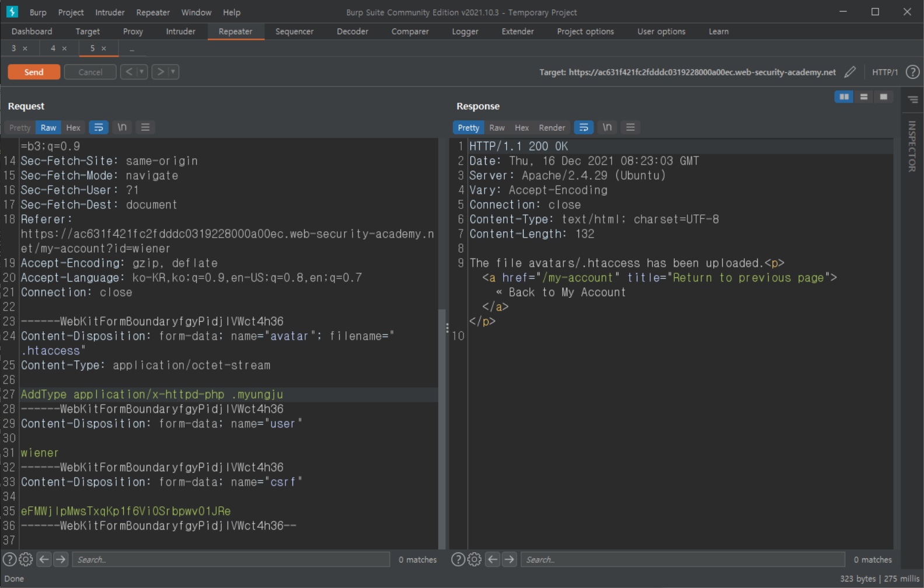Screen dimensions: 924x588
Task: Toggle request word wrap icon
Action: (x=99, y=127)
